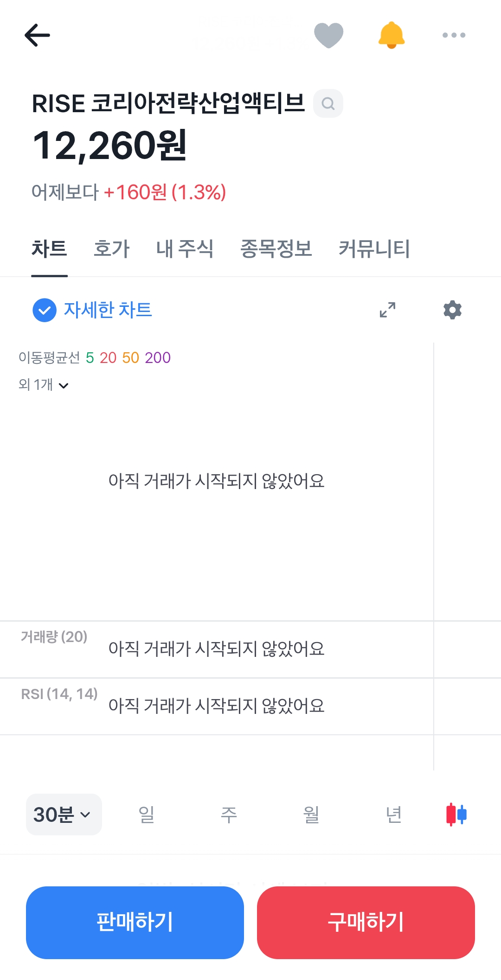
Task: Go to the 커뮤니티 tab
Action: (x=374, y=248)
